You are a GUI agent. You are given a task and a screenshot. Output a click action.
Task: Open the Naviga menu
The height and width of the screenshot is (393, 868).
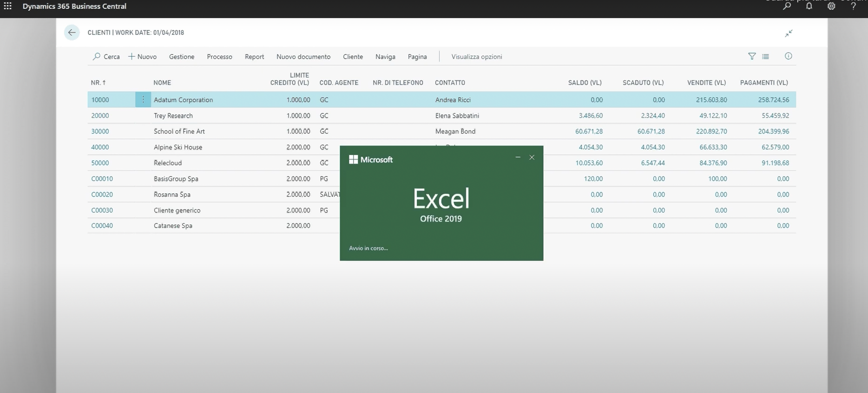(385, 57)
